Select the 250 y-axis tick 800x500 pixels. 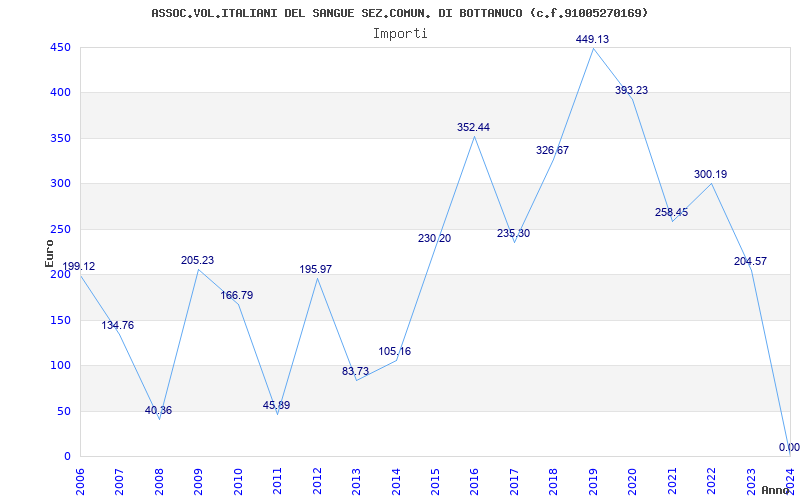(x=60, y=230)
